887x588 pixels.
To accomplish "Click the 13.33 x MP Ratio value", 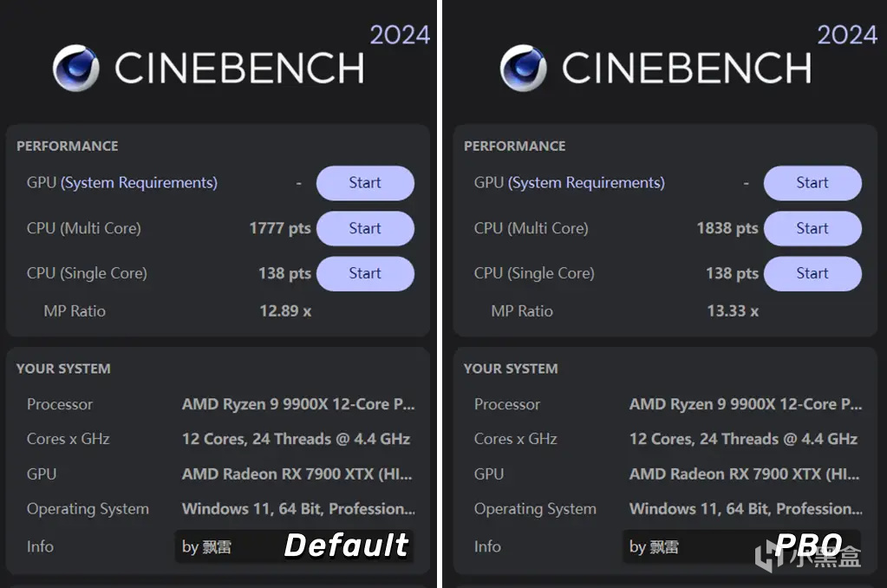I will point(732,310).
